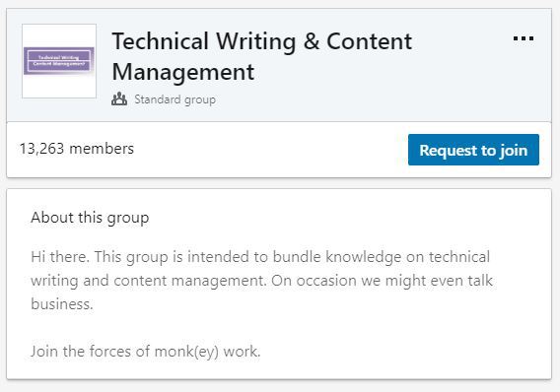The height and width of the screenshot is (392, 560).
Task: Click the Request to join button
Action: [473, 150]
